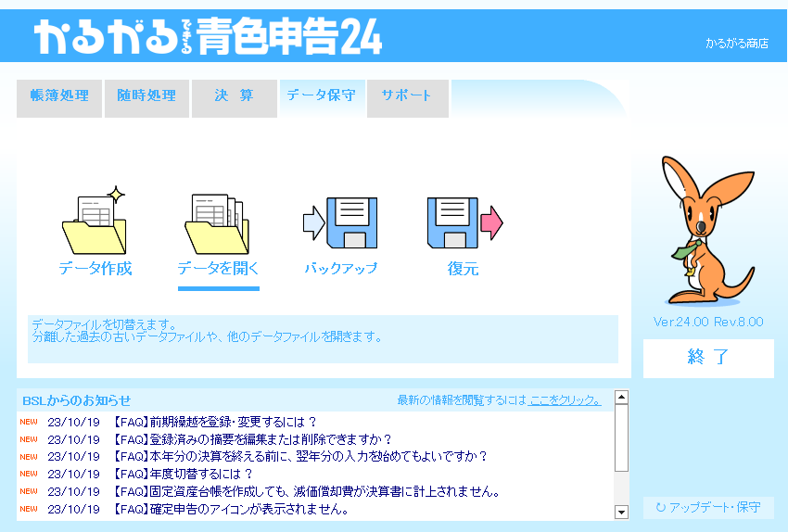The height and width of the screenshot is (532, 788).
Task: Open FAQ 固定資産台帳を作成しても news item
Action: (307, 491)
